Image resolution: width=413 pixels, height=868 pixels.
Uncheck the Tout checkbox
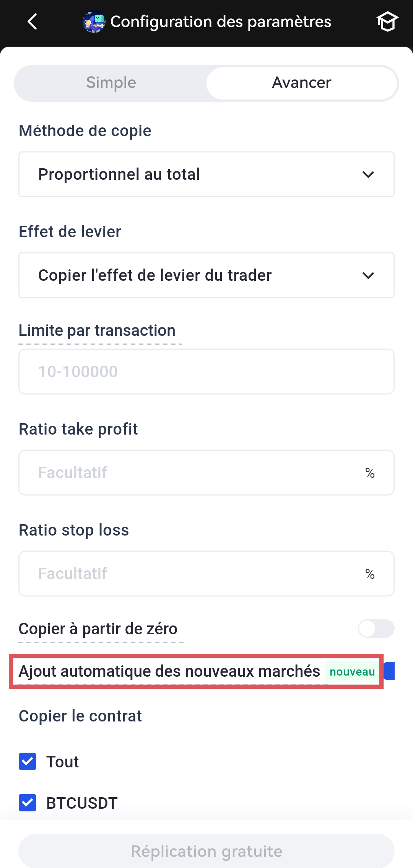point(28,762)
